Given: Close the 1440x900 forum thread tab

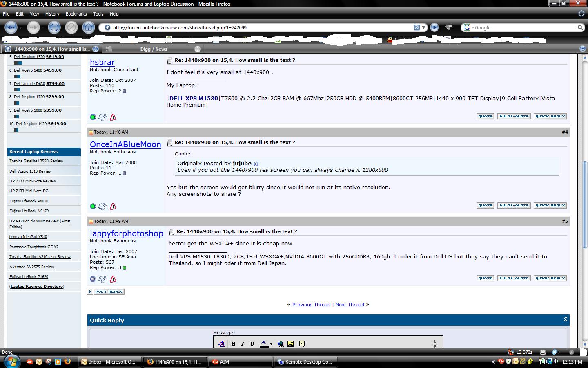Looking at the screenshot, I should pyautogui.click(x=96, y=49).
